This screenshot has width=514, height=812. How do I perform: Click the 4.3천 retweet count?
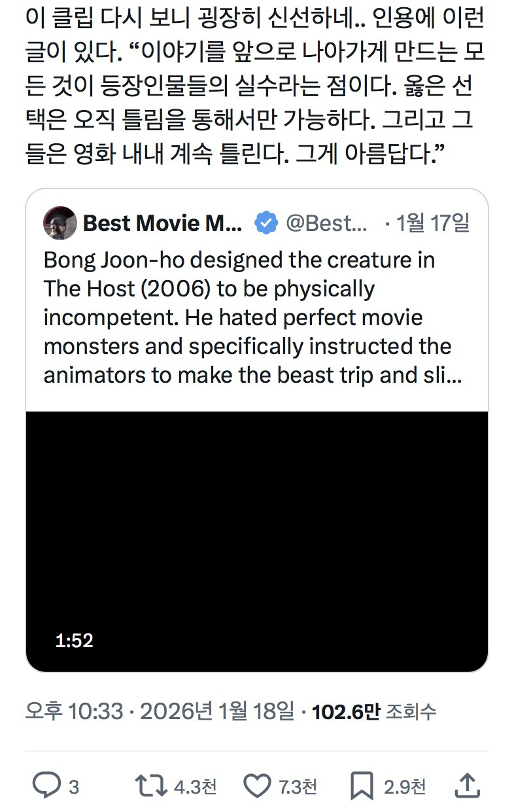click(195, 786)
